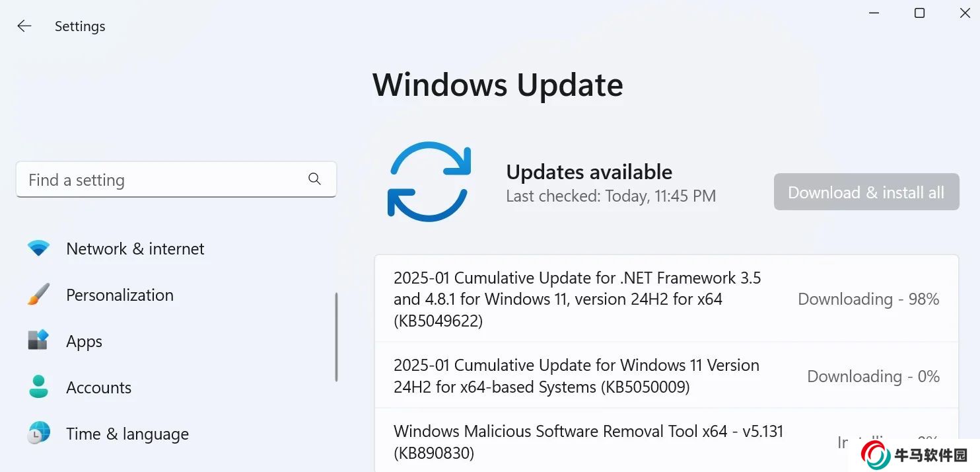
Task: Click the Network & internet Wi-Fi icon
Action: [38, 249]
